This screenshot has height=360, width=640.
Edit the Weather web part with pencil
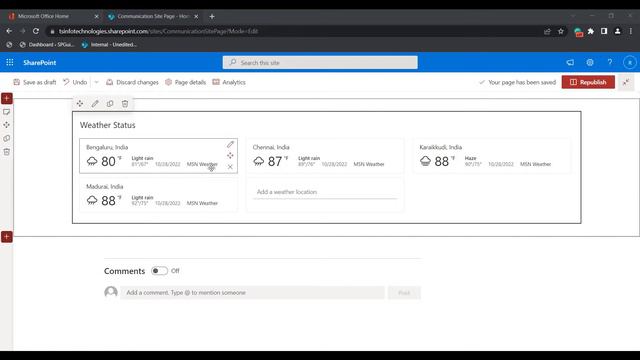pos(95,104)
